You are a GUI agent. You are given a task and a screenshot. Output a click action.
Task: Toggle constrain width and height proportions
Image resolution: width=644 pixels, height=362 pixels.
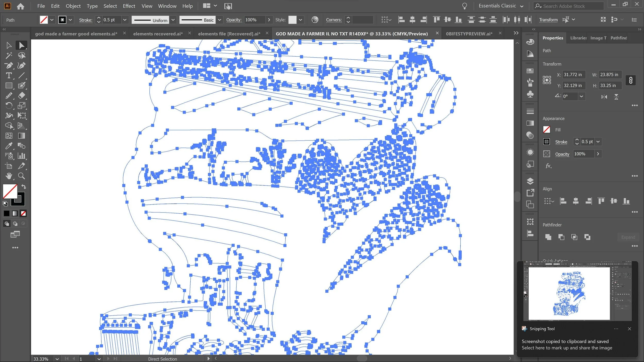[631, 80]
